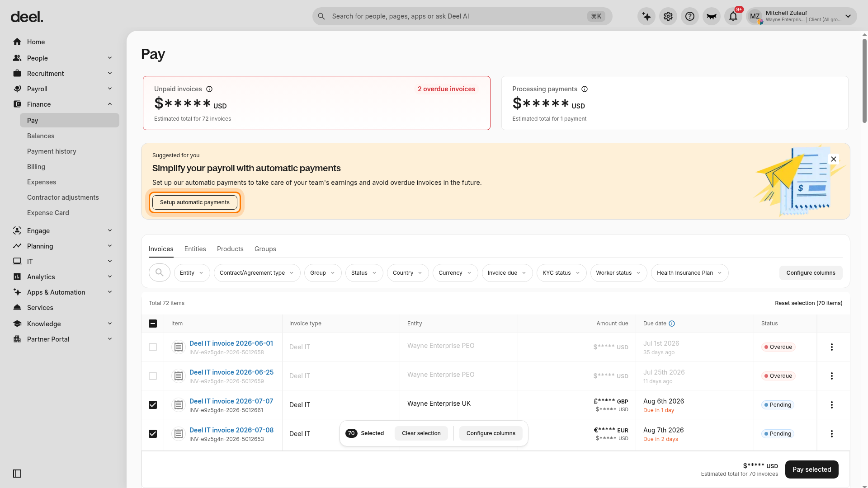Viewport: 868px width, 488px height.
Task: Click the Unpaid invoices info icon
Action: point(209,89)
